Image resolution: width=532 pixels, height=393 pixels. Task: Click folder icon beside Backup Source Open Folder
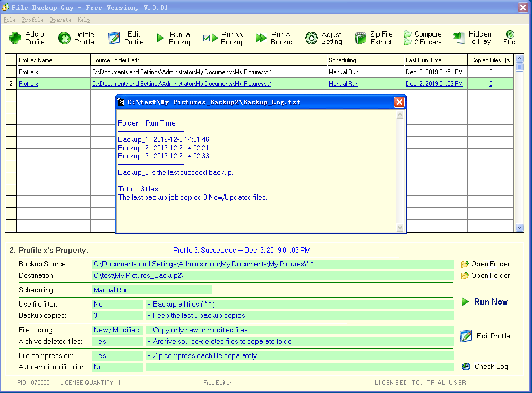[x=465, y=264]
